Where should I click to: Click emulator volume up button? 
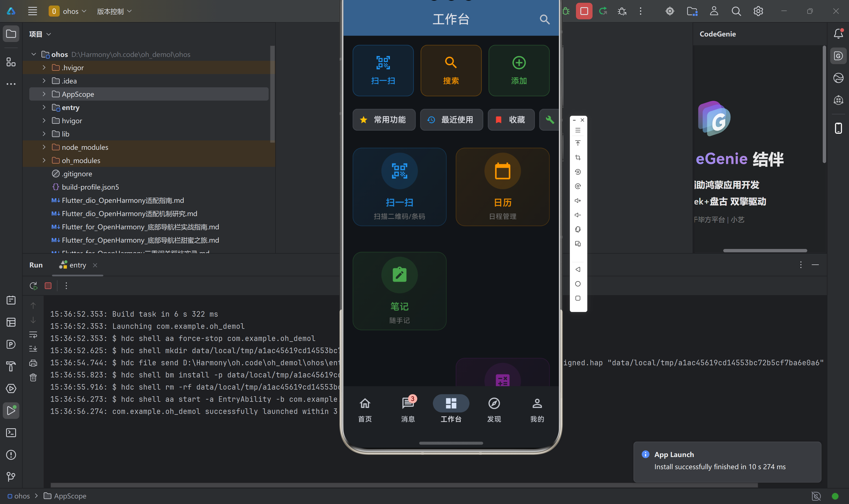[x=578, y=201]
